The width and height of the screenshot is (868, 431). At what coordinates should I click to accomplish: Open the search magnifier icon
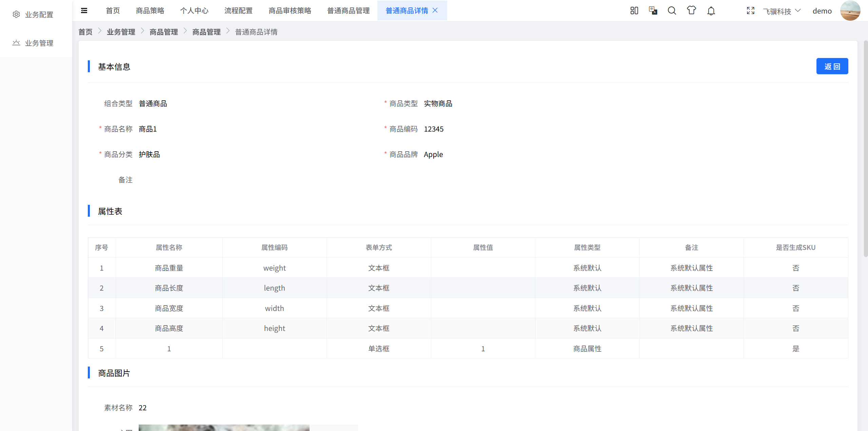click(x=671, y=11)
